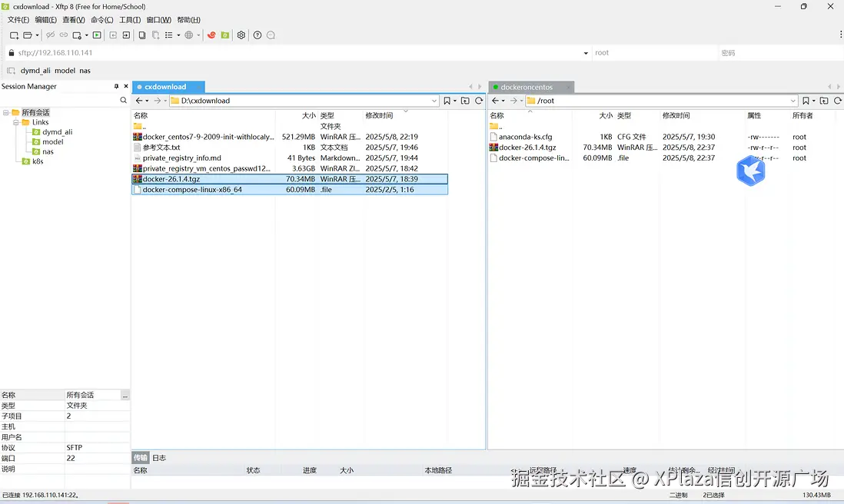Click the transfer-left arrow toolbar icon
Screen dimensions: 844x504
click(113, 35)
